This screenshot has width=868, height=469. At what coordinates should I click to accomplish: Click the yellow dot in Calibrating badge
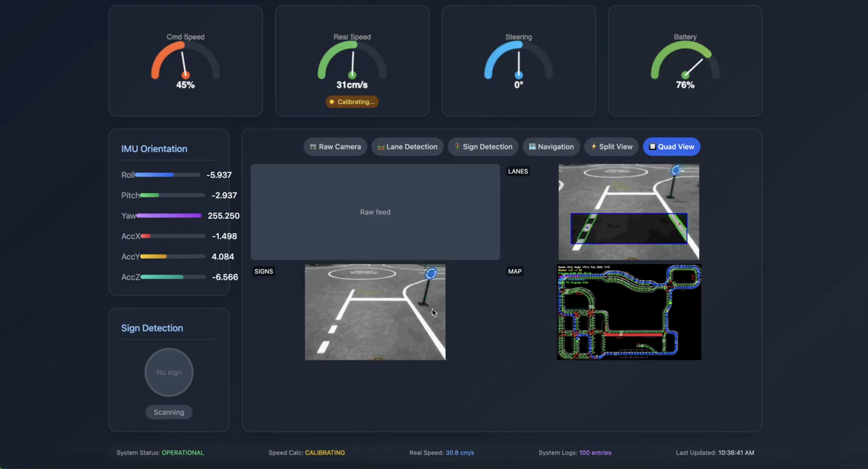coord(332,102)
